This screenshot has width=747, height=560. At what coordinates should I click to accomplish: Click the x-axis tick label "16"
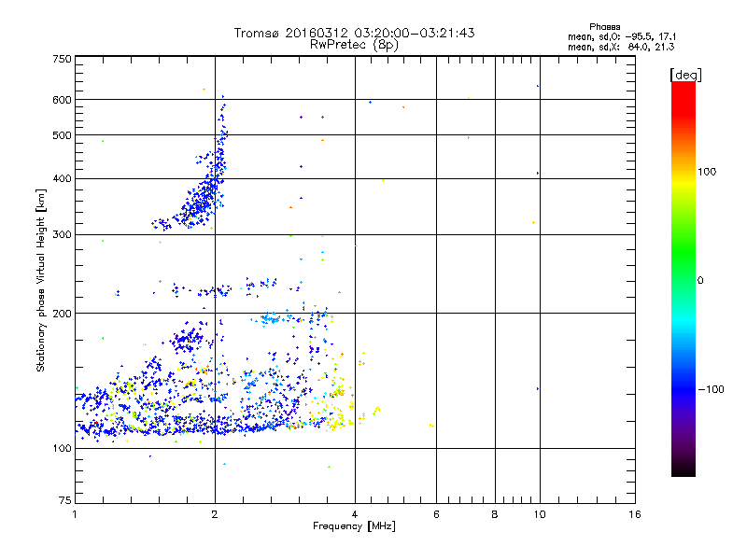[635, 514]
